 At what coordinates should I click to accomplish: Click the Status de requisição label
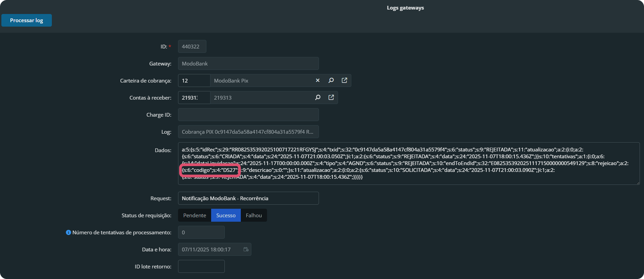point(146,215)
